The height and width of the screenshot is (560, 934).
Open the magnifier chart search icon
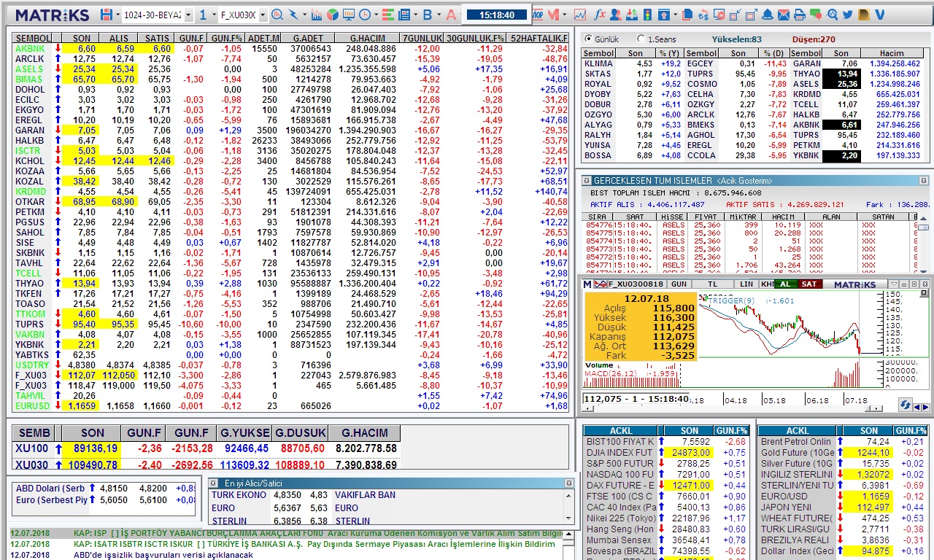pyautogui.click(x=277, y=15)
